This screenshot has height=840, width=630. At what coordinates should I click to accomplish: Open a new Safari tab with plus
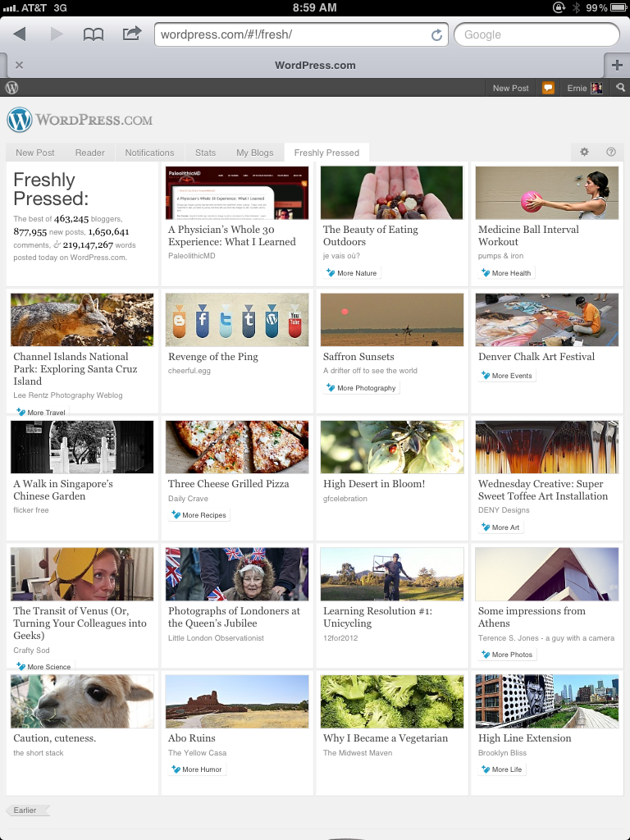[617, 65]
